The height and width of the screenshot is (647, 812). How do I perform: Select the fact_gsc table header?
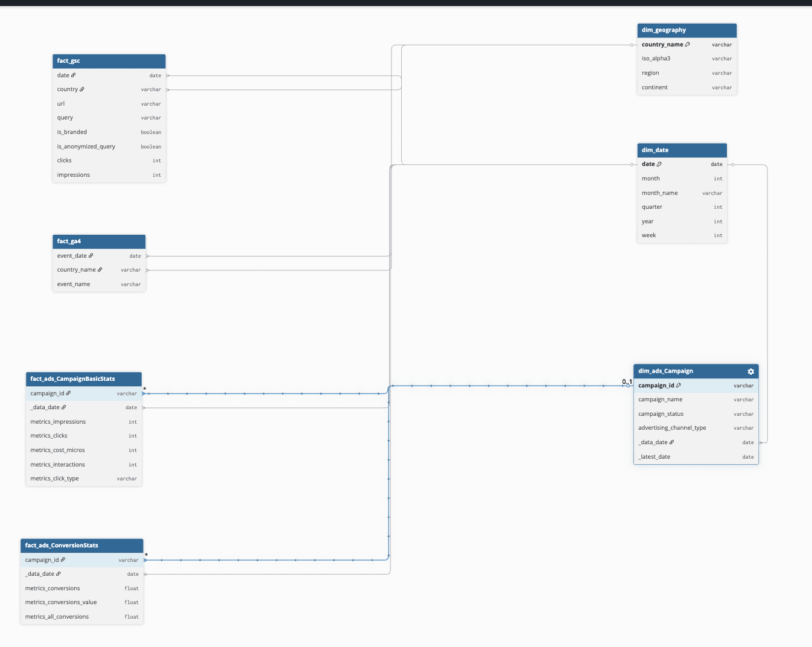click(x=109, y=61)
